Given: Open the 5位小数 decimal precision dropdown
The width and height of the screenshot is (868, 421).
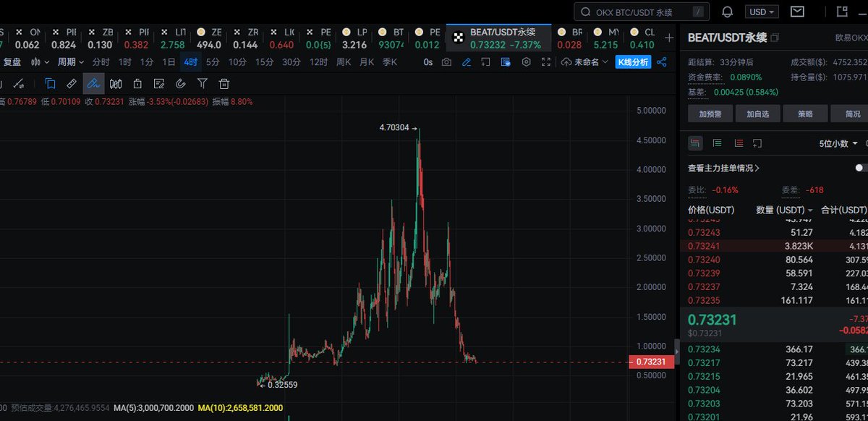Looking at the screenshot, I should pyautogui.click(x=838, y=143).
